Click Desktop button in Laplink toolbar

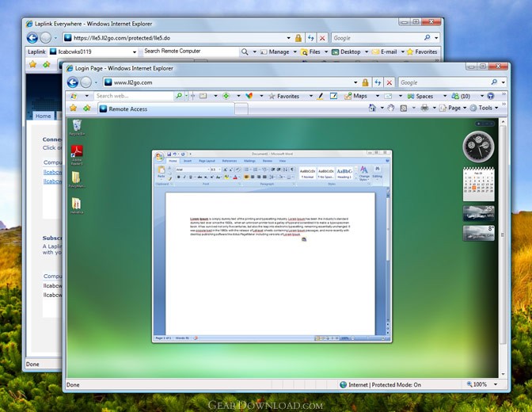coord(346,51)
